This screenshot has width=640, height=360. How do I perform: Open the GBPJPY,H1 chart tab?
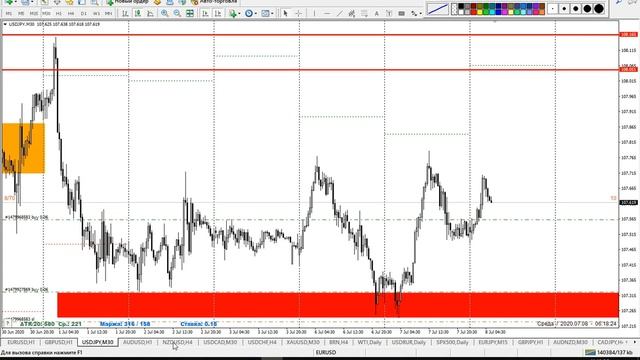pyautogui.click(x=531, y=342)
